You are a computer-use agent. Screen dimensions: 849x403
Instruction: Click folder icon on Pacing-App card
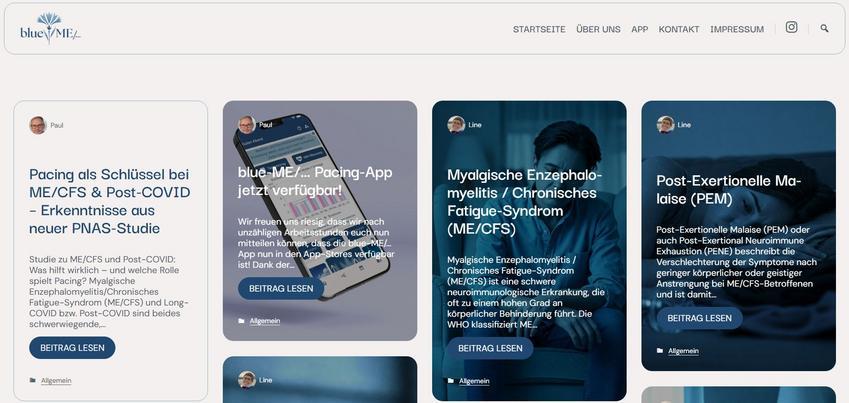[241, 321]
